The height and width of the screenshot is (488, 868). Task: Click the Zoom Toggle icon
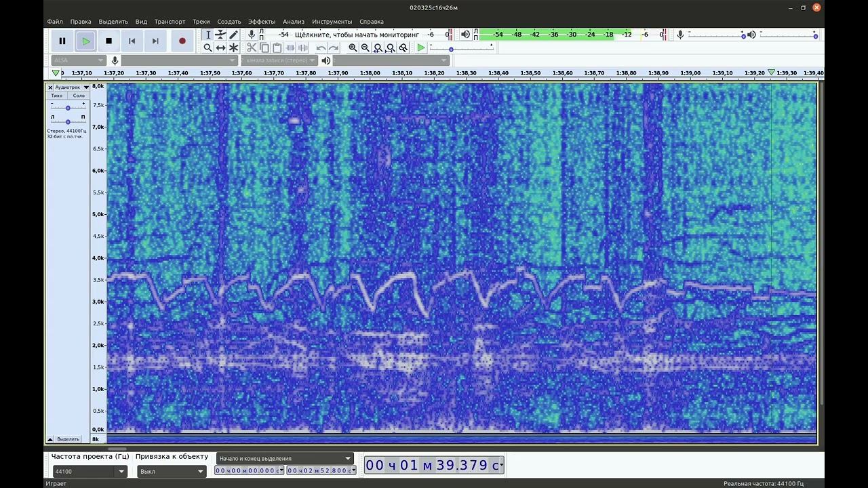[x=403, y=47]
